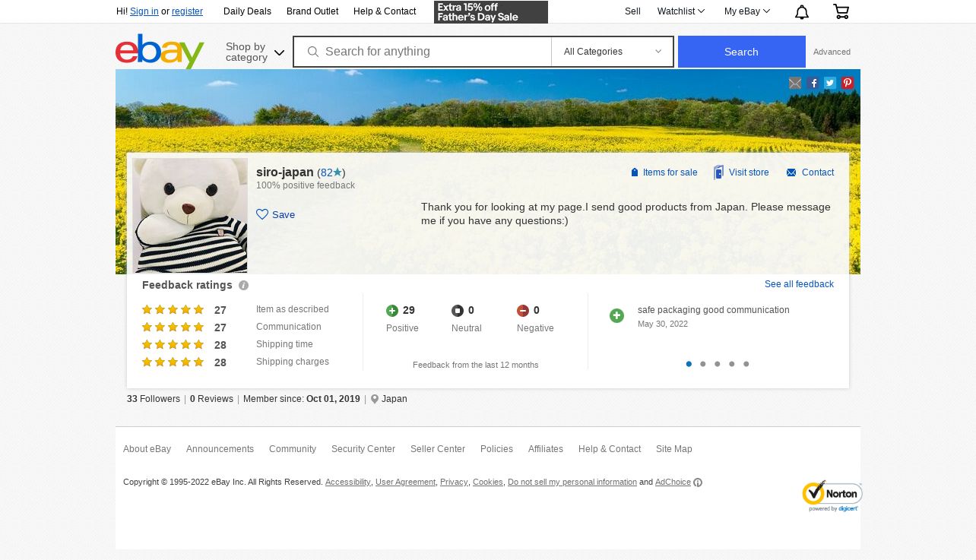This screenshot has width=976, height=560.
Task: Click the Norton secured badge
Action: pos(832,496)
